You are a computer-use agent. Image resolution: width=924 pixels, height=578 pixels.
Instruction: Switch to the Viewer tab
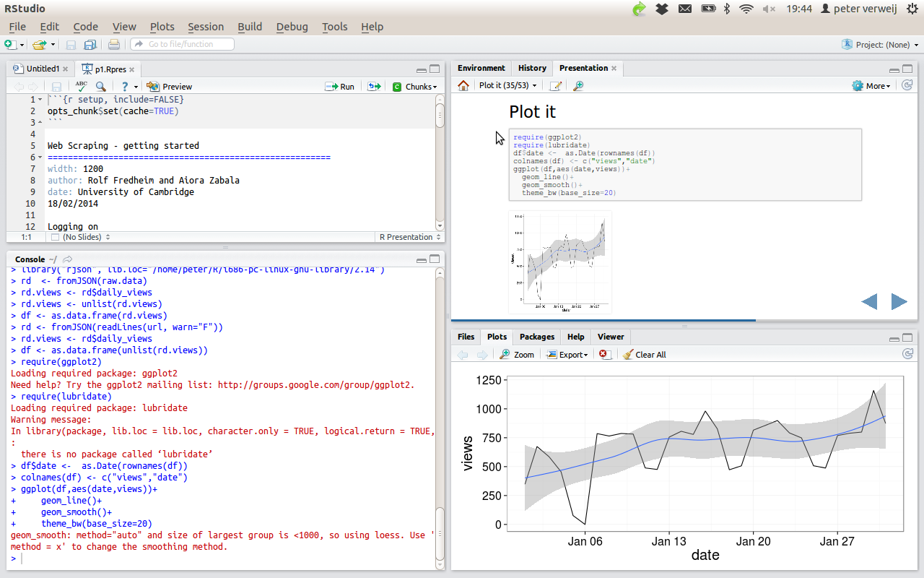pyautogui.click(x=611, y=337)
